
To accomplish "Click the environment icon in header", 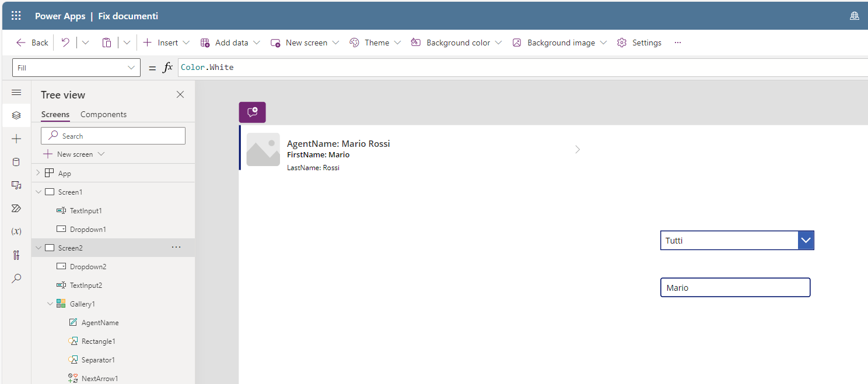I will click(855, 16).
